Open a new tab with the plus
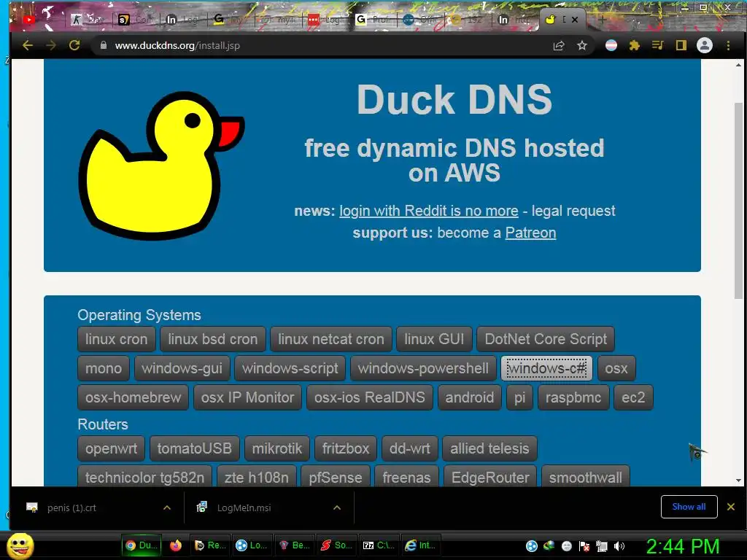Image resolution: width=747 pixels, height=560 pixels. (602, 20)
